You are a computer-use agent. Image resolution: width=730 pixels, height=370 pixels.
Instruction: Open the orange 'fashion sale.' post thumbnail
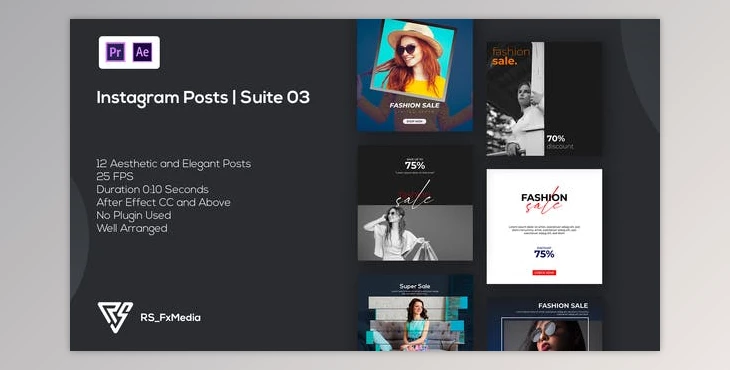544,99
